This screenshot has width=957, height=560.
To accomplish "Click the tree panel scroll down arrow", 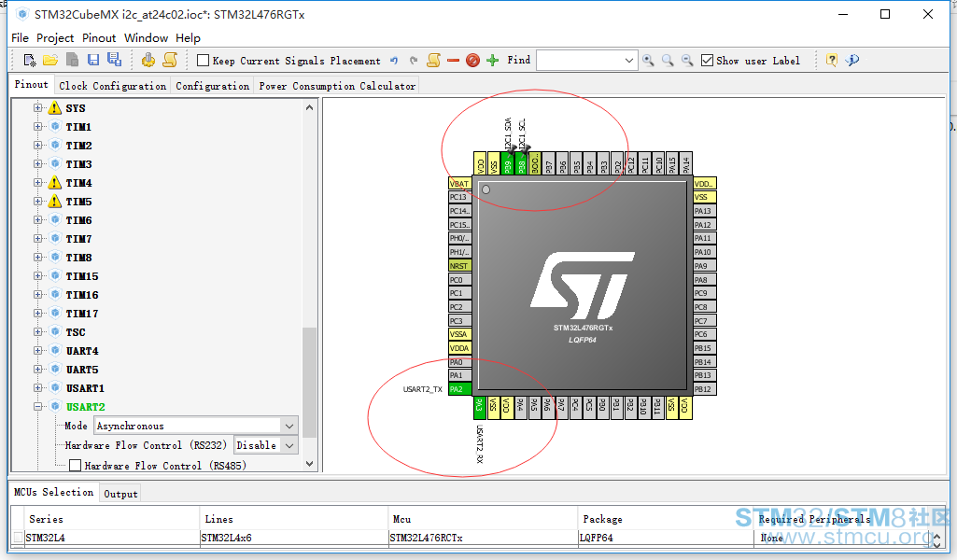I will click(309, 464).
